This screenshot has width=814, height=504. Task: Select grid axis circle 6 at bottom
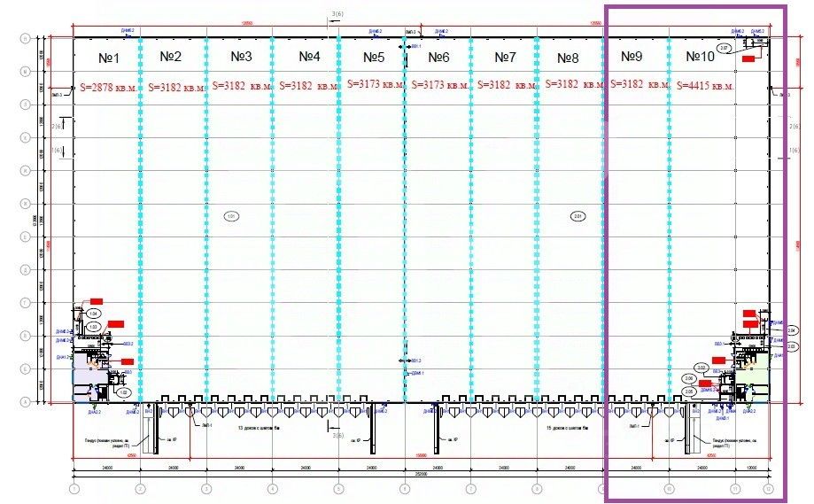(x=405, y=489)
